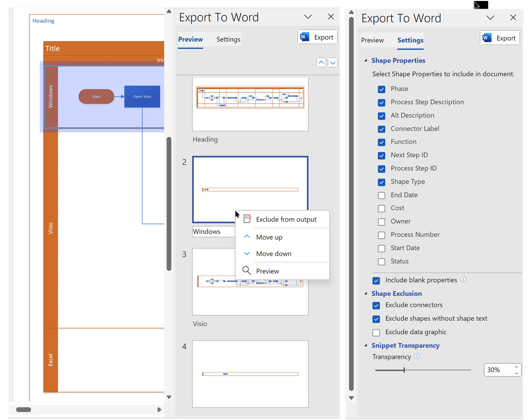Click the Excel swimlane header
This screenshot has width=532, height=420.
(x=51, y=360)
